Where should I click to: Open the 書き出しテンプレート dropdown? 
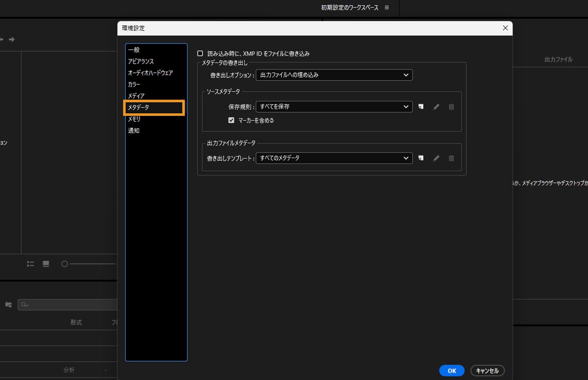(x=334, y=158)
